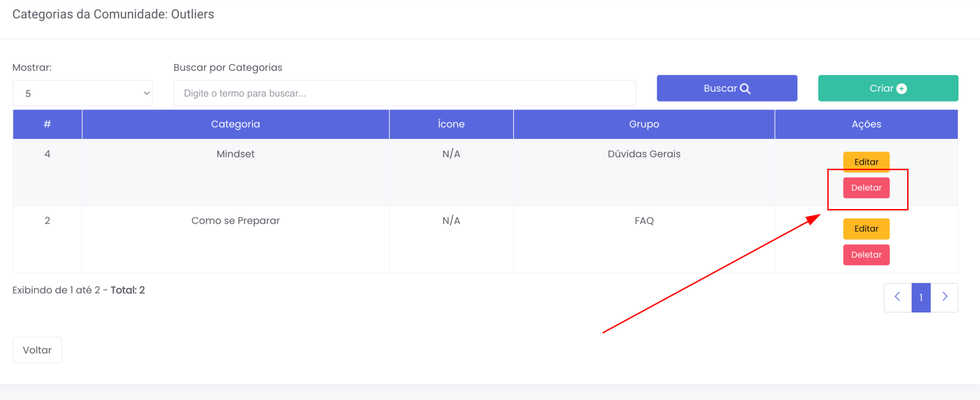Edit the Como se Preparar category
This screenshot has height=400, width=980.
(866, 229)
